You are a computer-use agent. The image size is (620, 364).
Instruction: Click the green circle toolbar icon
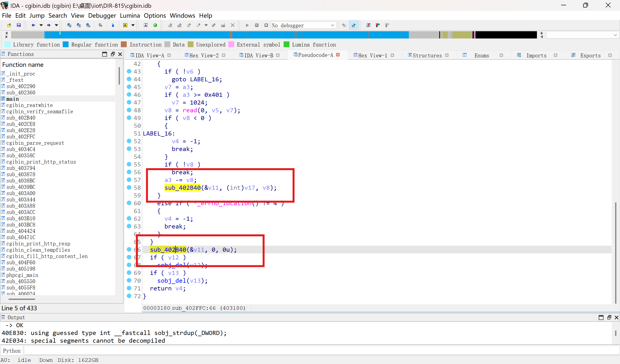tap(155, 25)
